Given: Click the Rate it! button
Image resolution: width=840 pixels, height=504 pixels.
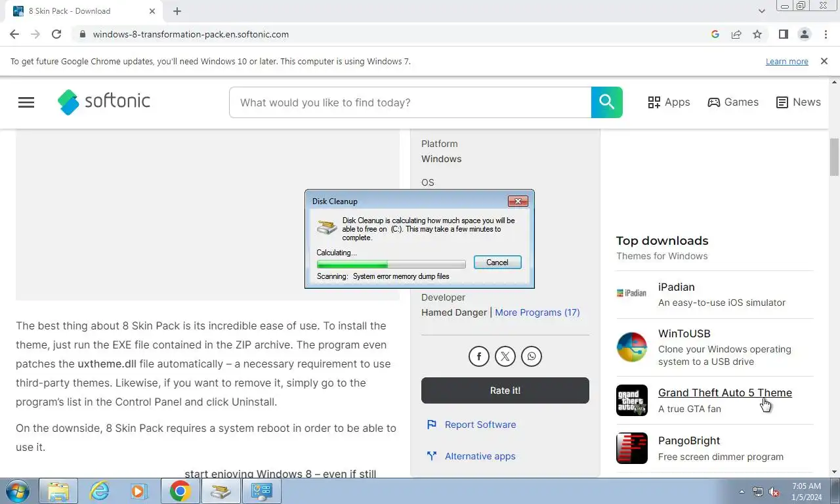Looking at the screenshot, I should point(505,390).
